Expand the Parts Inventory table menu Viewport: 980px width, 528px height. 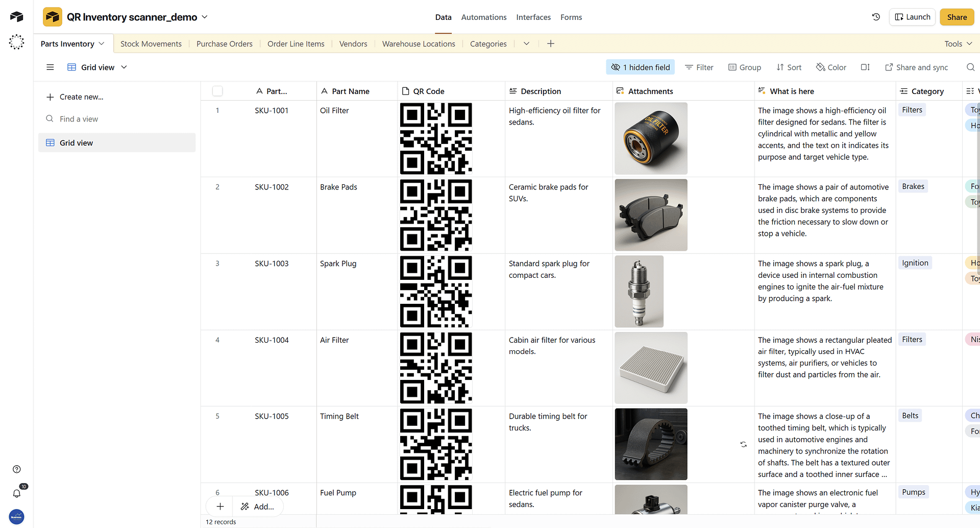(x=102, y=43)
